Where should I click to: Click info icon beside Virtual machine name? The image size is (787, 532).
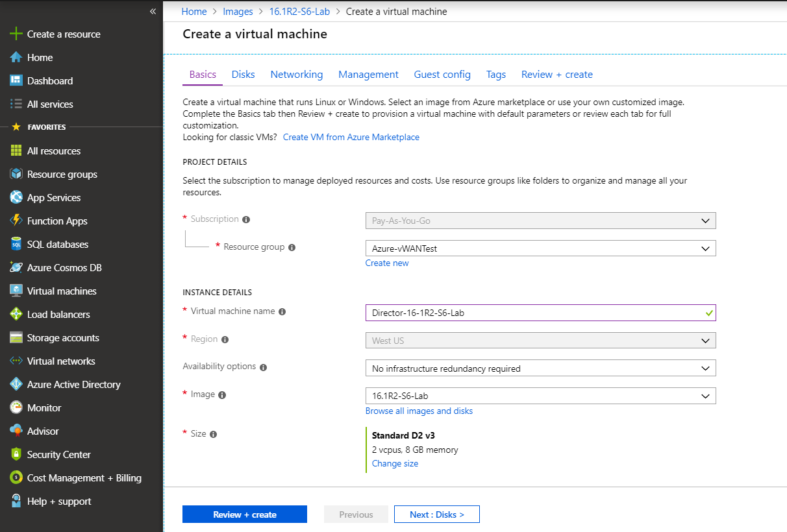[x=282, y=311]
